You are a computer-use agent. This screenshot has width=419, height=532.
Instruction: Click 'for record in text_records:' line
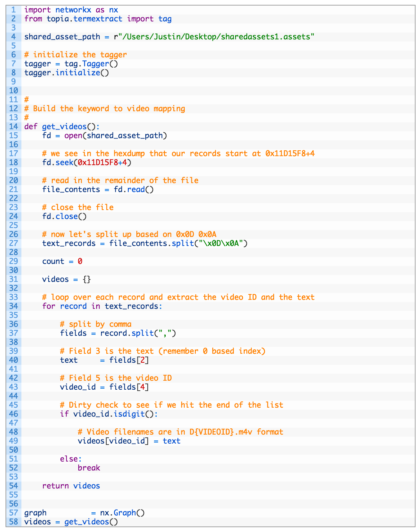coord(102,306)
